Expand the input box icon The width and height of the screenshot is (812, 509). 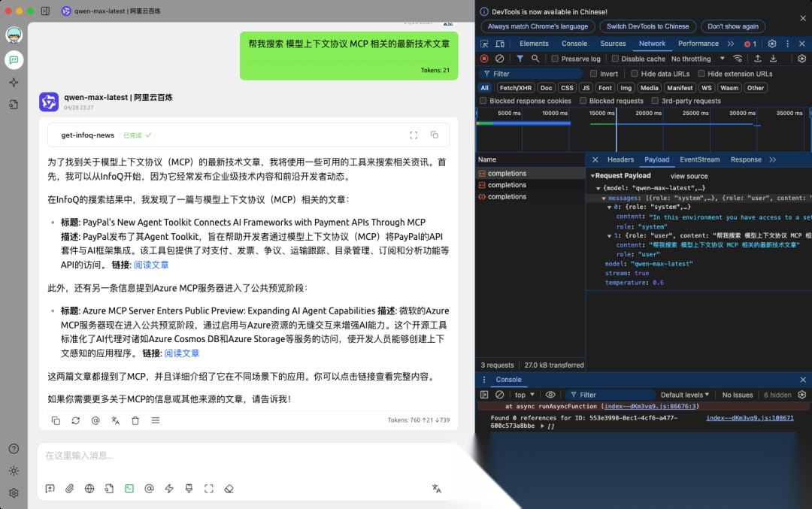pos(209,488)
